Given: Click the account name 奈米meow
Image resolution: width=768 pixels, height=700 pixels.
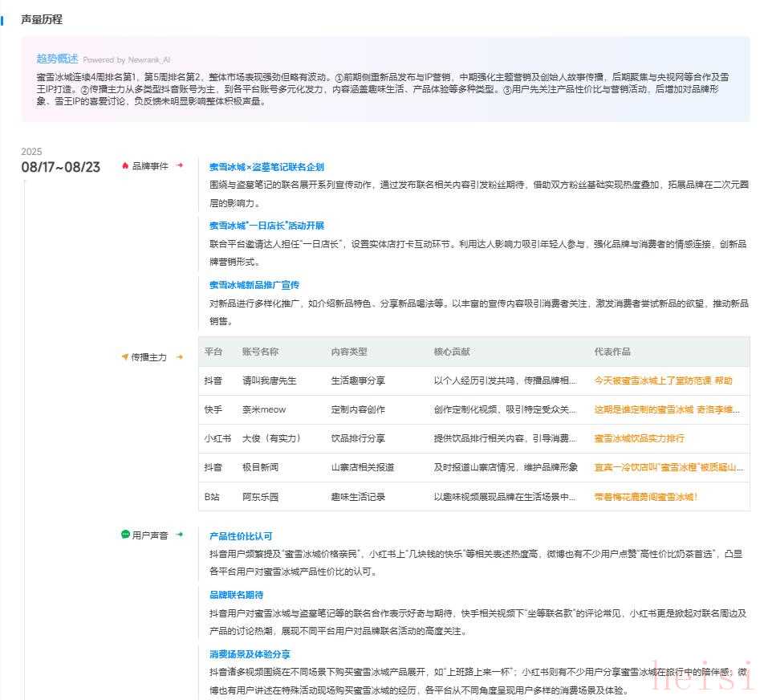Looking at the screenshot, I should (264, 409).
